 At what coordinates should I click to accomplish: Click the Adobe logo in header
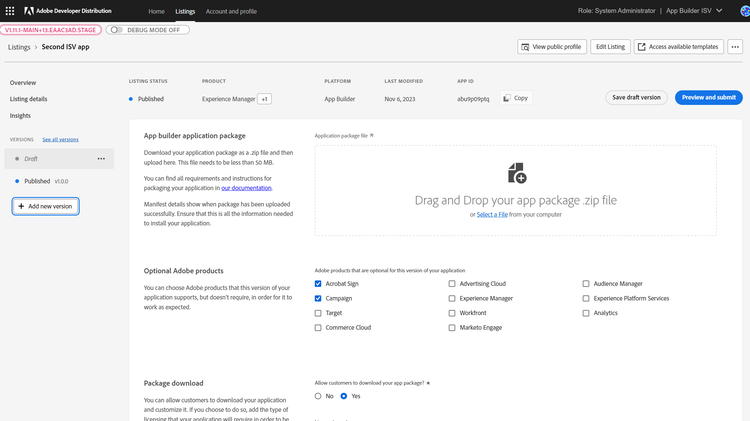pos(29,11)
